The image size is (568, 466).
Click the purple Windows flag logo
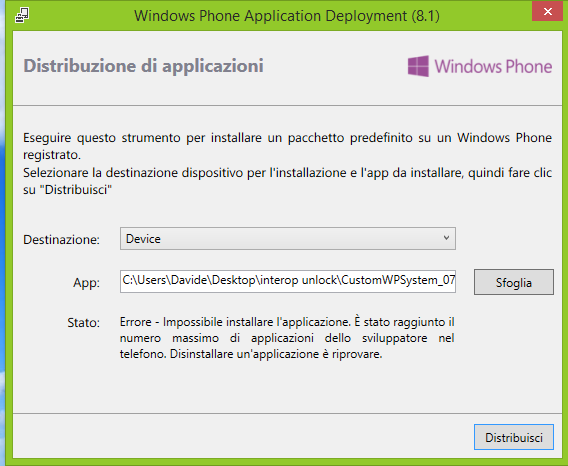(418, 66)
